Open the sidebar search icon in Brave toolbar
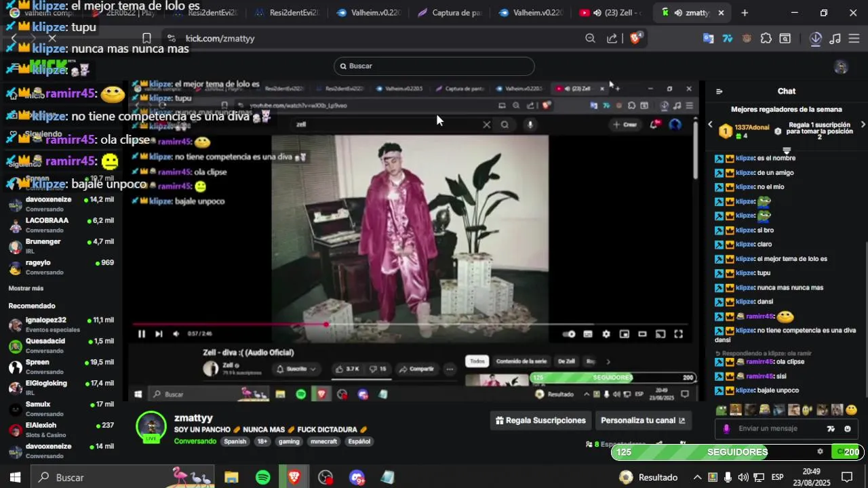This screenshot has height=488, width=868. tap(785, 39)
